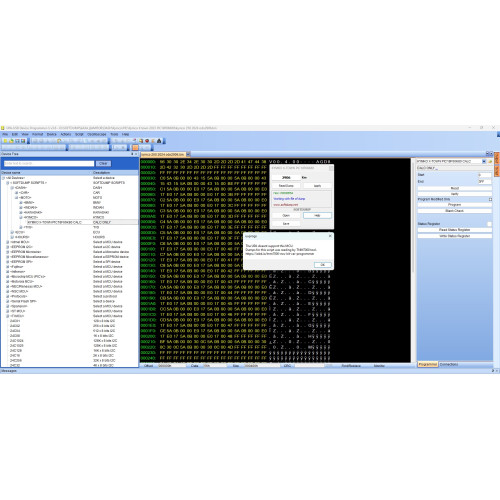This screenshot has height=500, width=500.
Task: Toggle the Program Modified Only checkbox
Action: coord(490,199)
